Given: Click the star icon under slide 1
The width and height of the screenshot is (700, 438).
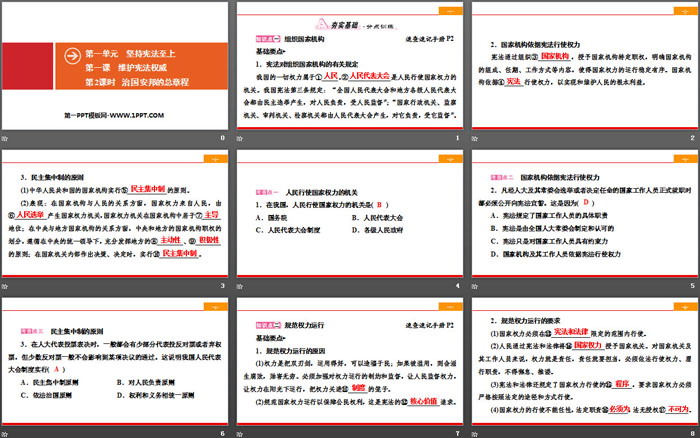Looking at the screenshot, I should 240,138.
